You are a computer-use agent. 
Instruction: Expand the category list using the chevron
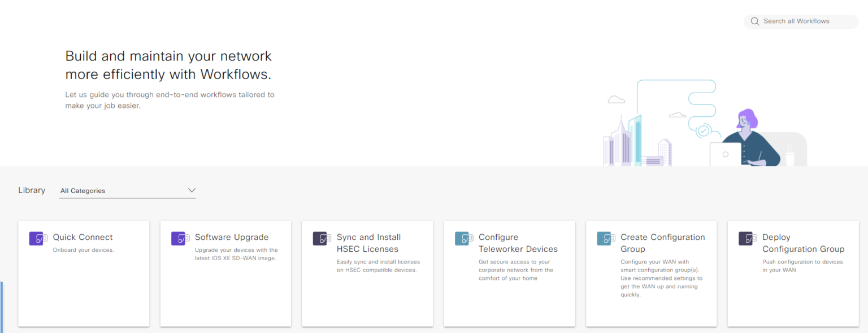point(192,190)
